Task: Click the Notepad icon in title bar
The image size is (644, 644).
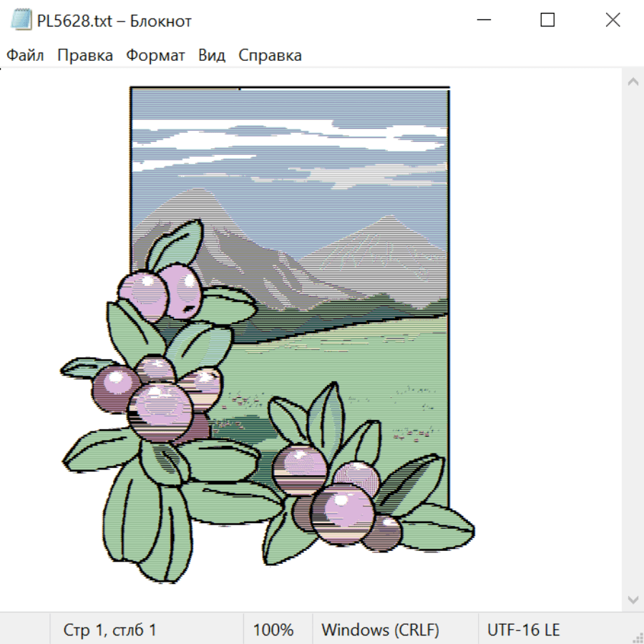Action: tap(21, 20)
